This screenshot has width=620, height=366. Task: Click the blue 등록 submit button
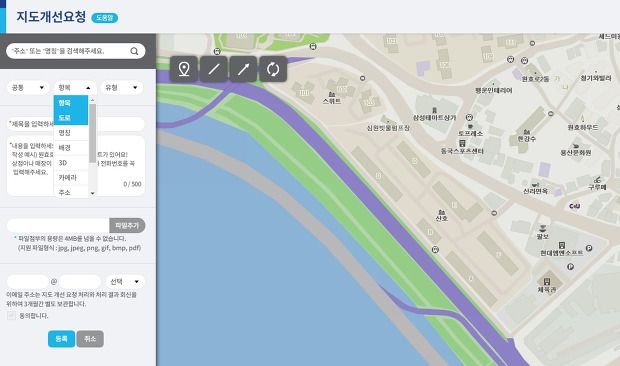(61, 339)
